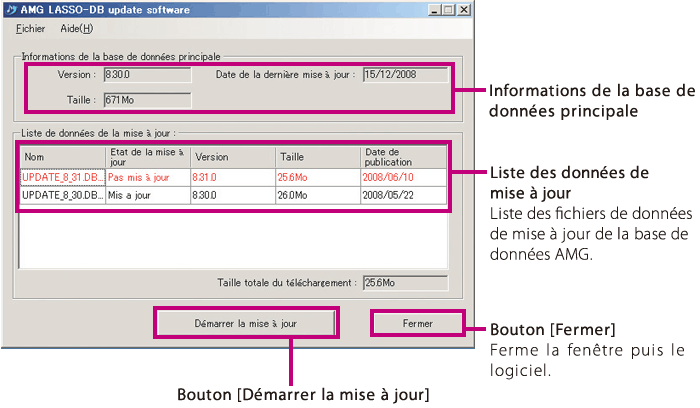Click the AMG LASSO-DB title bar icon
The height and width of the screenshot is (408, 700).
[x=12, y=9]
